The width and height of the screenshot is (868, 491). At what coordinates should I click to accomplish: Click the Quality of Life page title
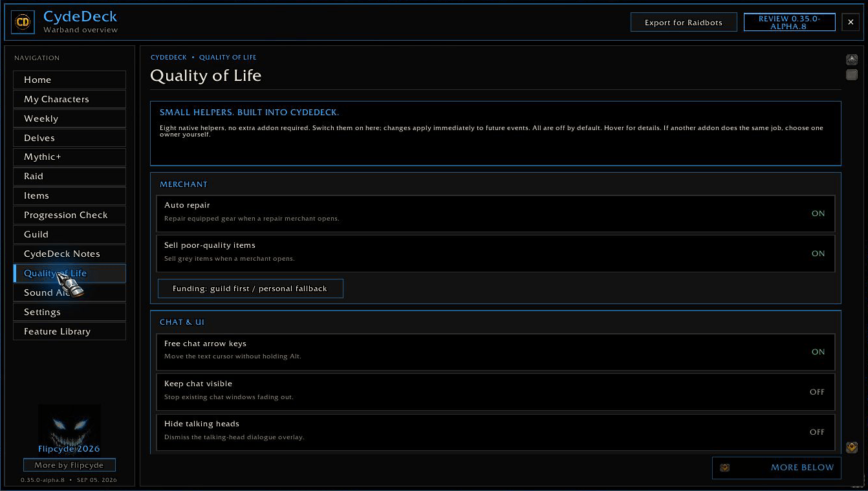pos(206,76)
